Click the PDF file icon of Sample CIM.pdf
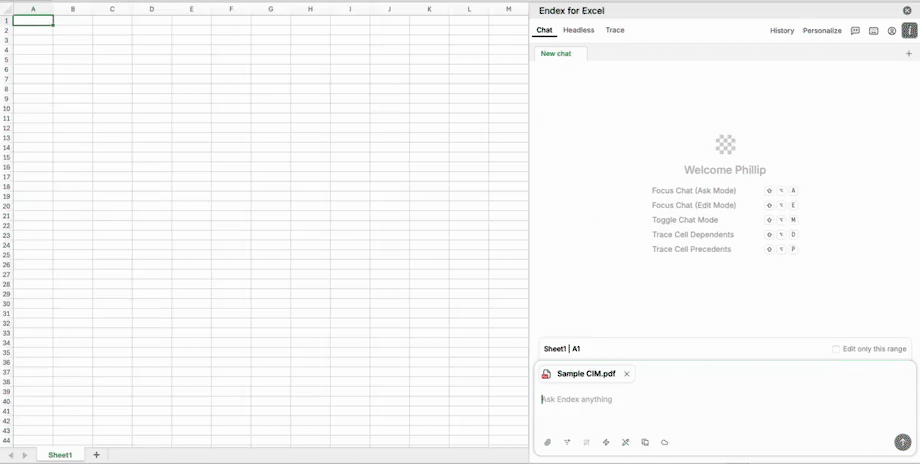 [546, 374]
